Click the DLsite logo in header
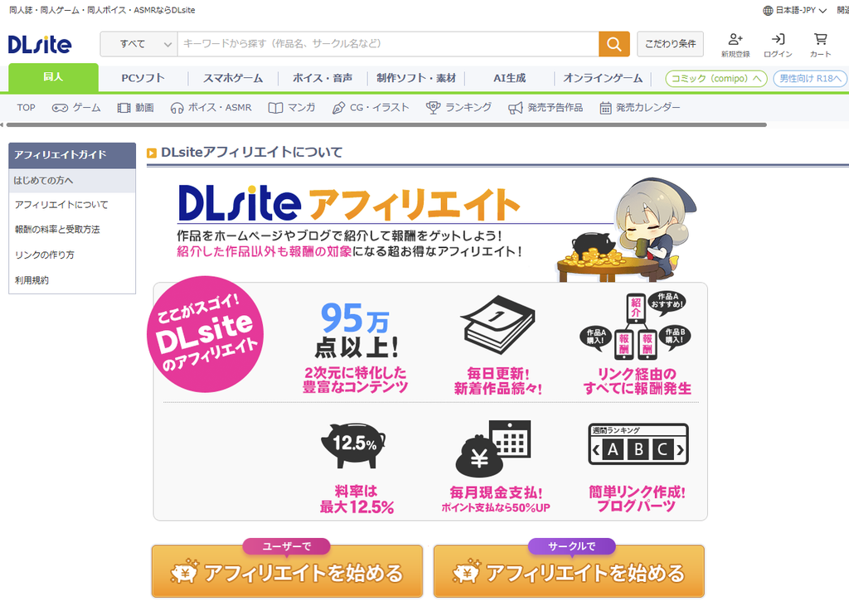Screen dimensions: 849x616 point(40,45)
